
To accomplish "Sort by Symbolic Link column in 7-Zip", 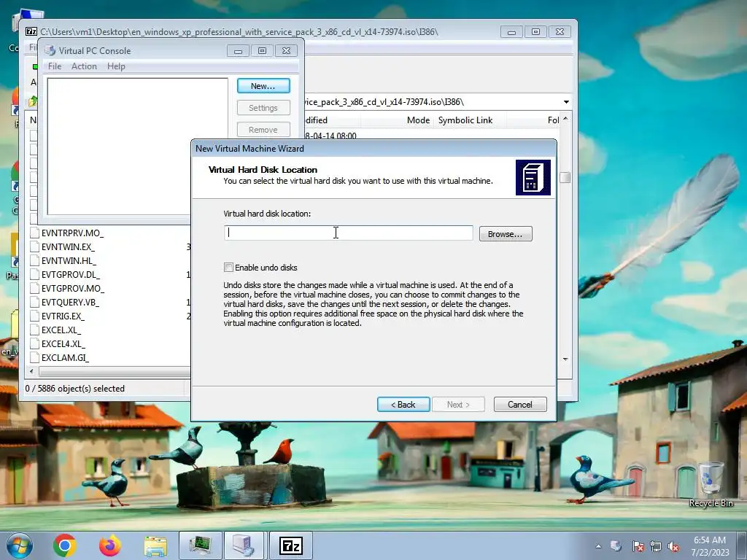I will [x=465, y=120].
